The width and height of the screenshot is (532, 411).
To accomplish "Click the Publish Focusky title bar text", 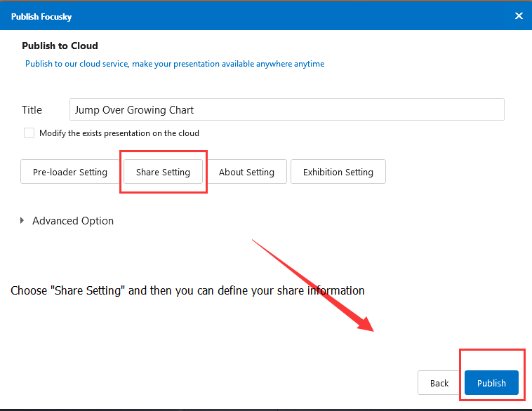I will 41,17.
